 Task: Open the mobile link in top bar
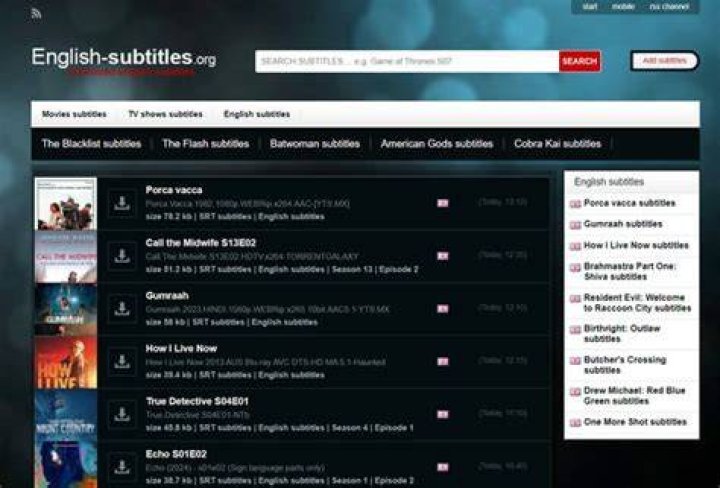623,6
